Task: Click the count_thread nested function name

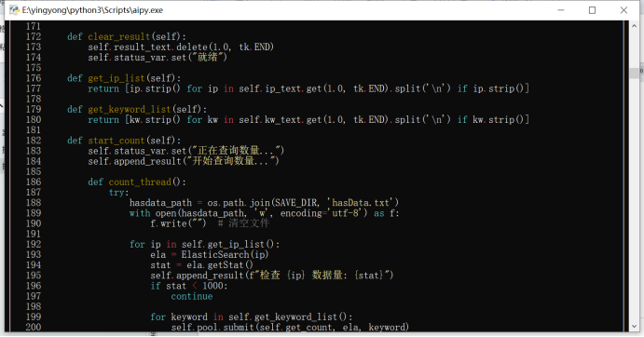Action: click(140, 182)
